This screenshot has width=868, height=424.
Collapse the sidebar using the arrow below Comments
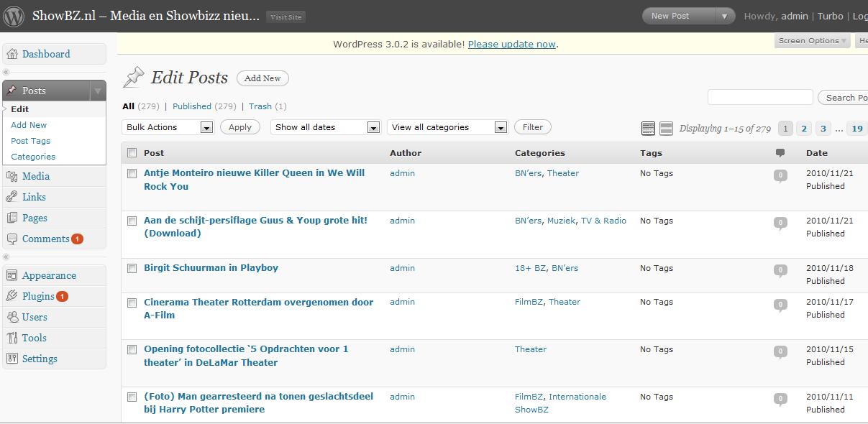(6, 257)
